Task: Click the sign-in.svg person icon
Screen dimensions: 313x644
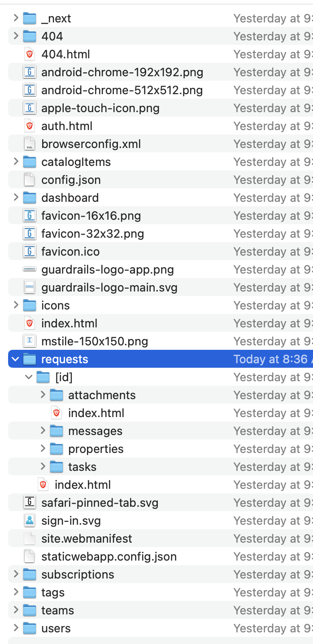Action: pos(30,521)
